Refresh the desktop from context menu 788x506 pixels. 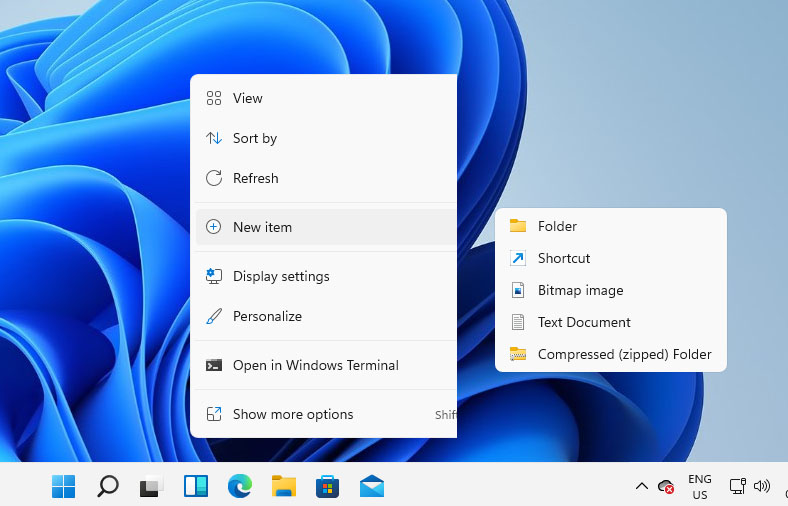[x=326, y=178]
